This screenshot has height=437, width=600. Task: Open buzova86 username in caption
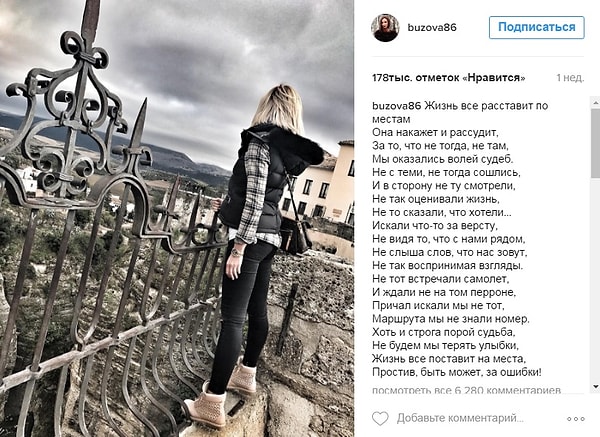click(x=397, y=106)
